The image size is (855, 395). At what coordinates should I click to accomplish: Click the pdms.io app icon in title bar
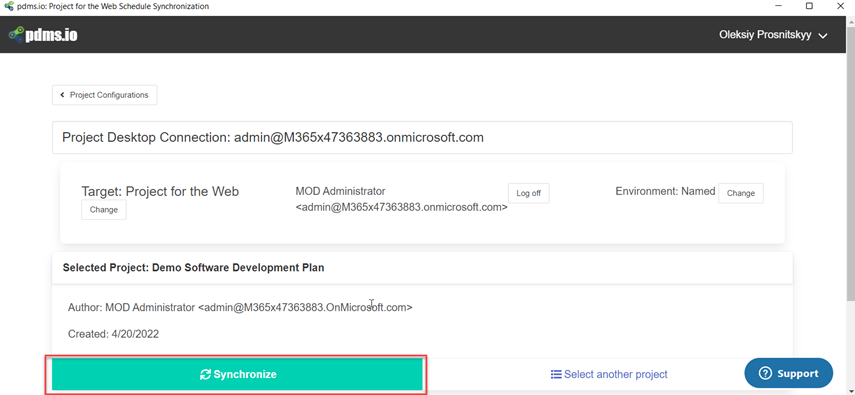pyautogui.click(x=9, y=6)
